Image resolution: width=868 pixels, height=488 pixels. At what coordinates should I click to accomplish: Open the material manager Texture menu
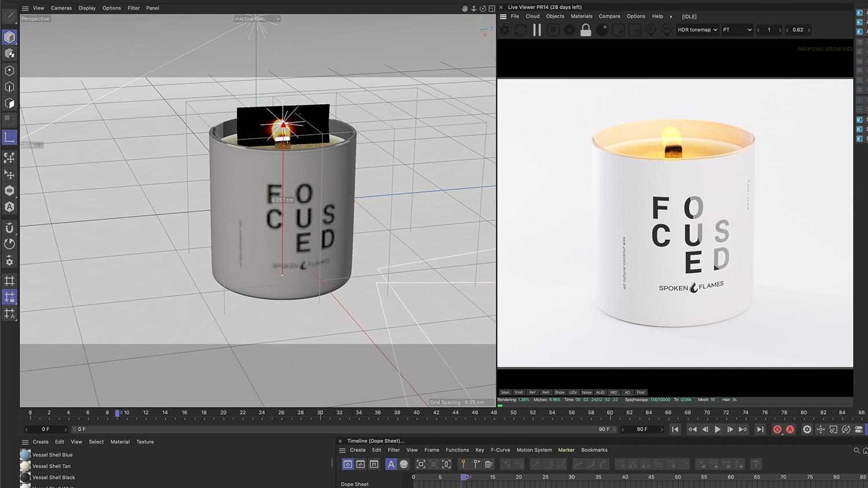pyautogui.click(x=145, y=442)
